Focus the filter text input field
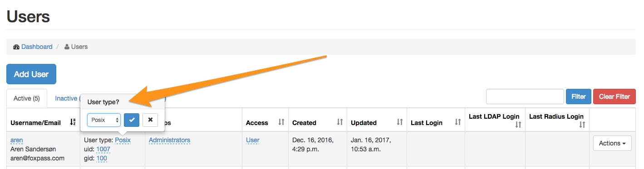Image resolution: width=644 pixels, height=169 pixels. [x=525, y=97]
